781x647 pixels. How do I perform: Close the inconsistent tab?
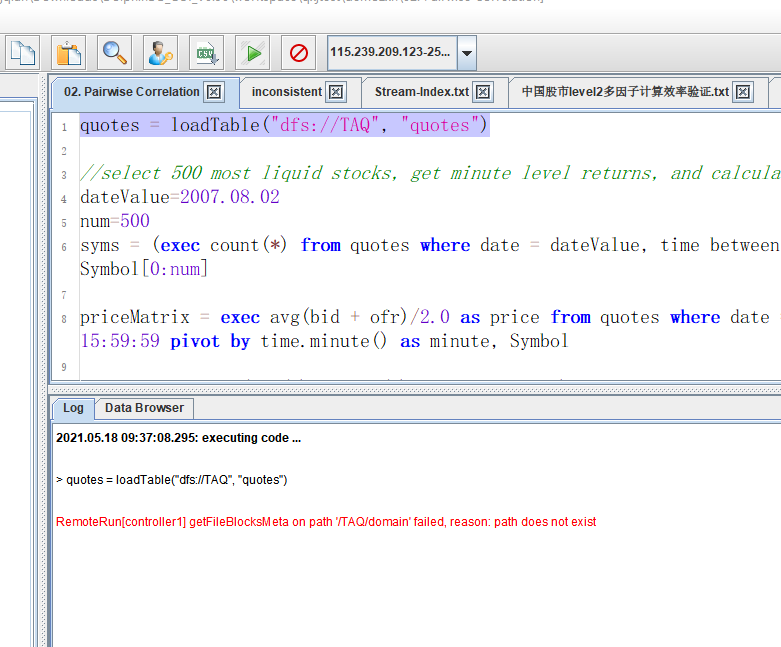(336, 92)
